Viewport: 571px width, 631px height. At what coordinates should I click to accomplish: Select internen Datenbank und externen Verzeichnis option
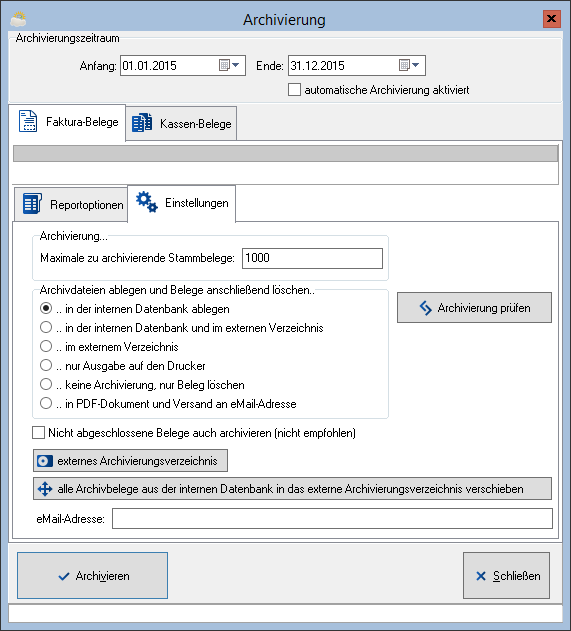46,328
